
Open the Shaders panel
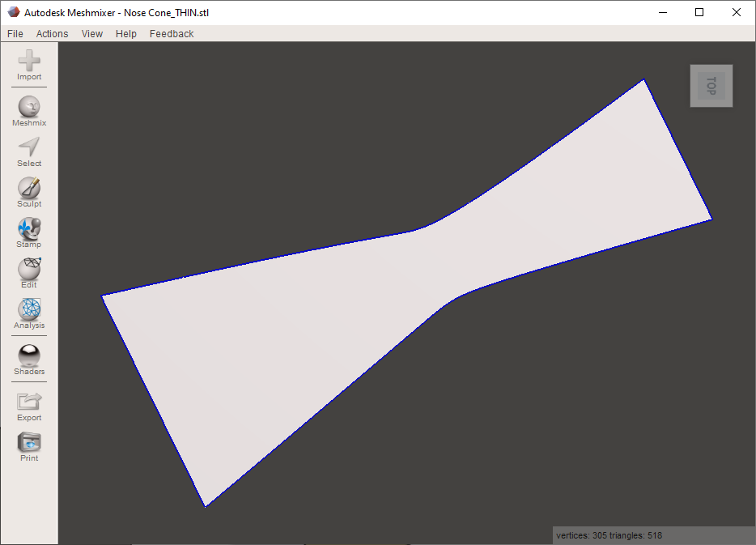[x=29, y=360]
